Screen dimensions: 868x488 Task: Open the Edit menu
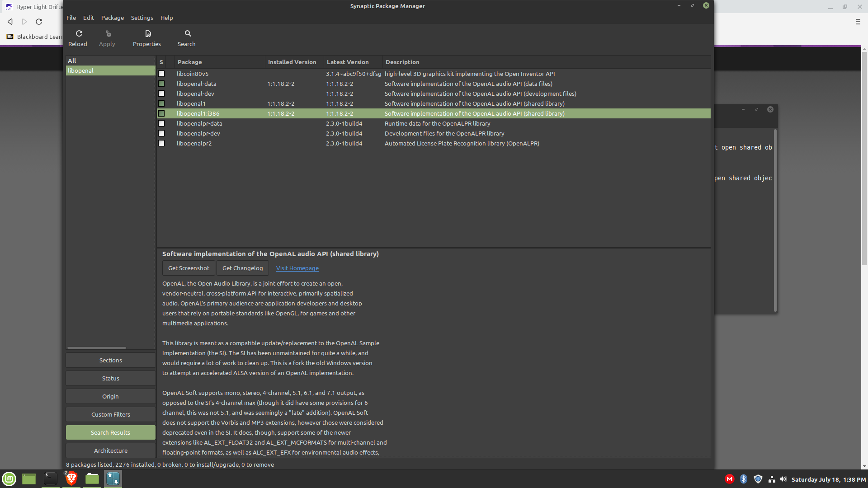point(88,18)
